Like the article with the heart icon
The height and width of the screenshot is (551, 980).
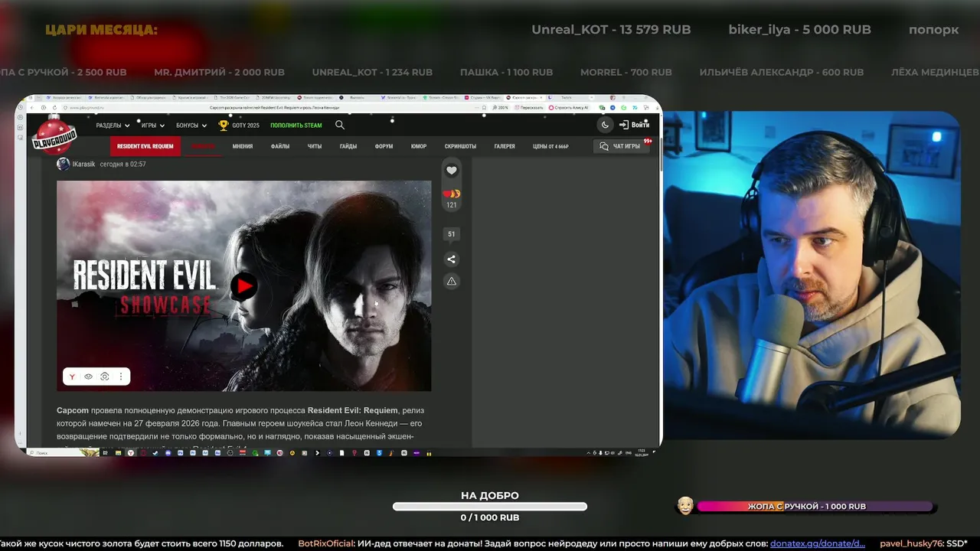pyautogui.click(x=451, y=171)
